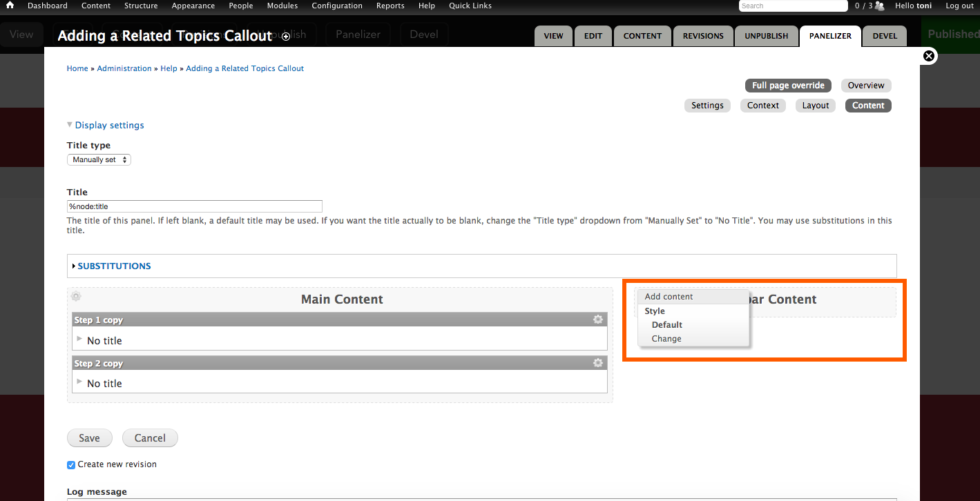Select the PANELIZER tab
The height and width of the screenshot is (501, 980).
click(x=830, y=36)
